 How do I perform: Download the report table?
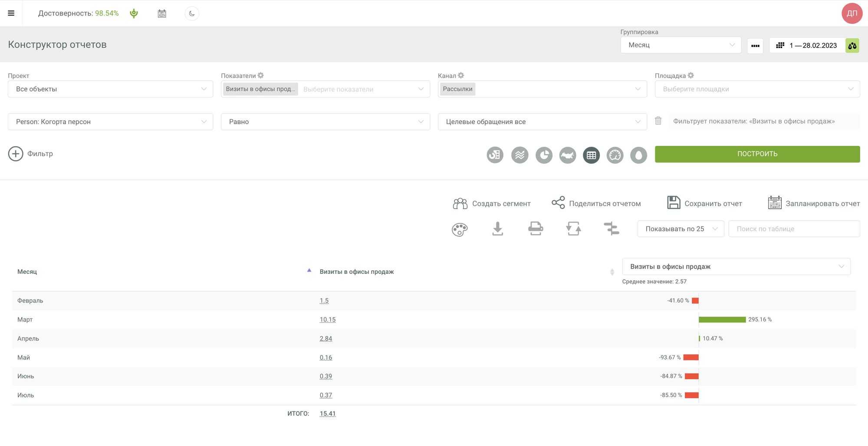pyautogui.click(x=497, y=229)
